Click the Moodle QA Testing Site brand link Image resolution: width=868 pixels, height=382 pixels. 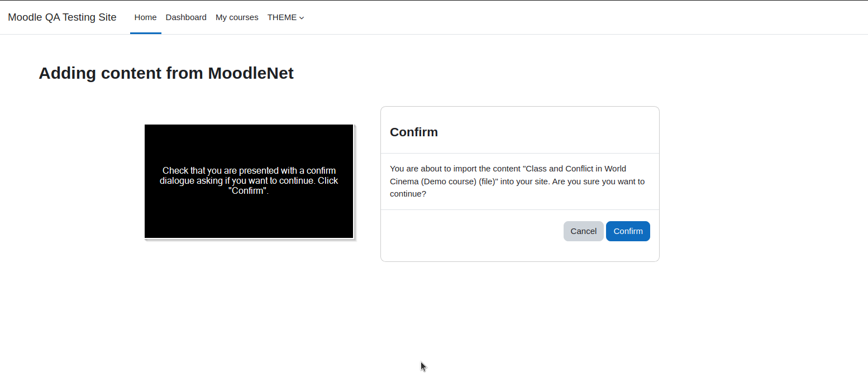click(x=62, y=17)
